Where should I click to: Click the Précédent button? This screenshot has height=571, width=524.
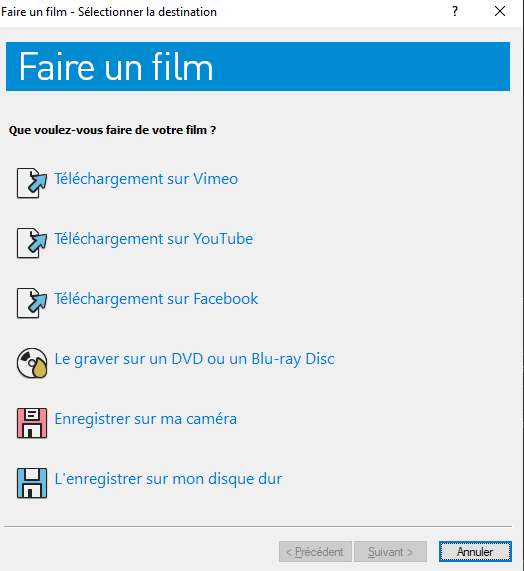315,552
